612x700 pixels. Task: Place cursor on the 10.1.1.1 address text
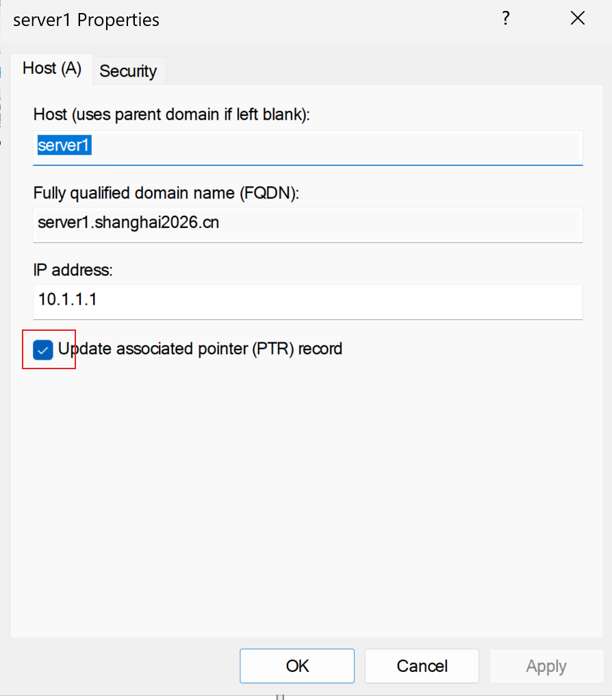[x=67, y=299]
